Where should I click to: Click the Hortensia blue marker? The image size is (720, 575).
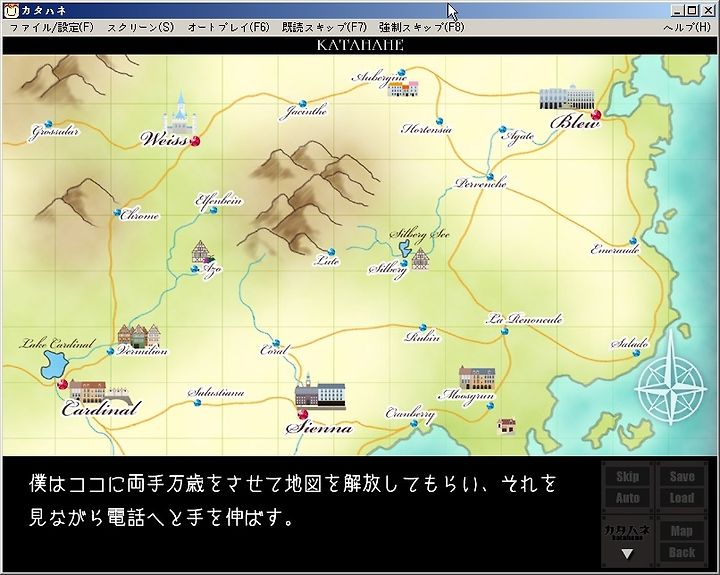pos(439,121)
